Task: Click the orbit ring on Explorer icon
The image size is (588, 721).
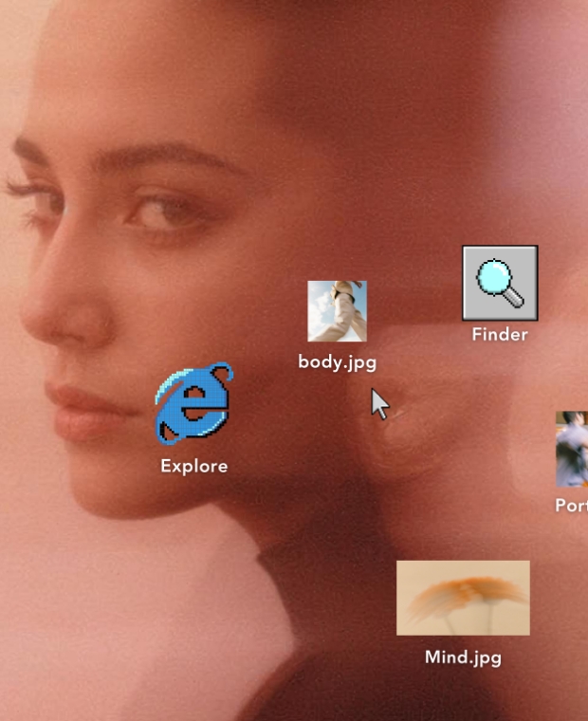Action: (219, 373)
